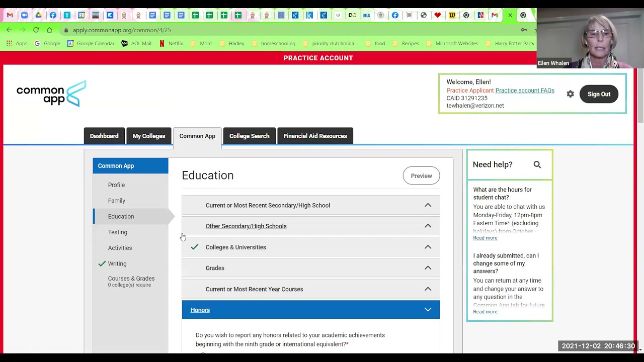The image size is (644, 362).
Task: Collapse the Honors section header
Action: pyautogui.click(x=310, y=310)
